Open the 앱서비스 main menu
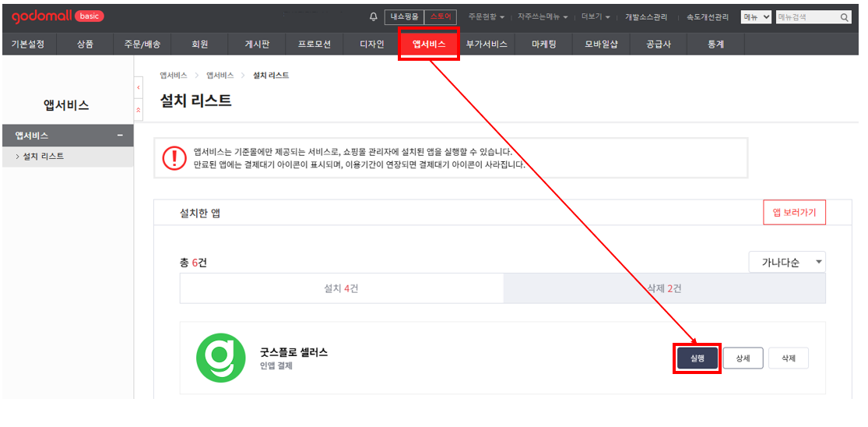The width and height of the screenshot is (868, 427). click(x=429, y=44)
